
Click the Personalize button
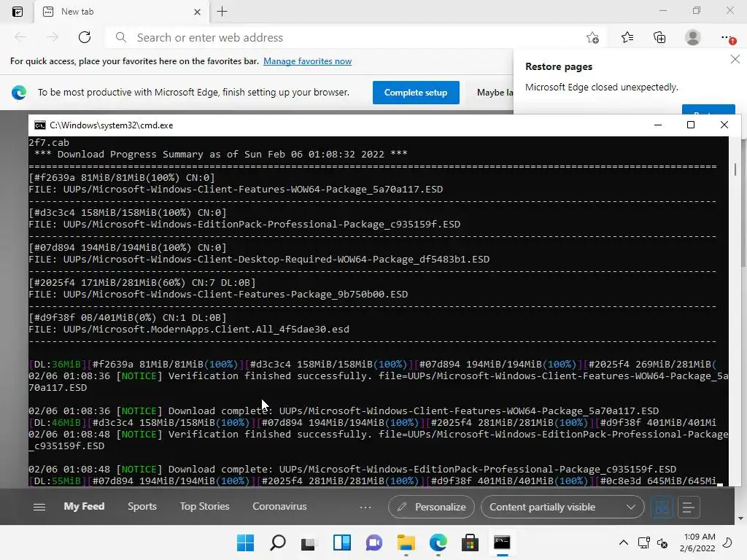tap(431, 507)
